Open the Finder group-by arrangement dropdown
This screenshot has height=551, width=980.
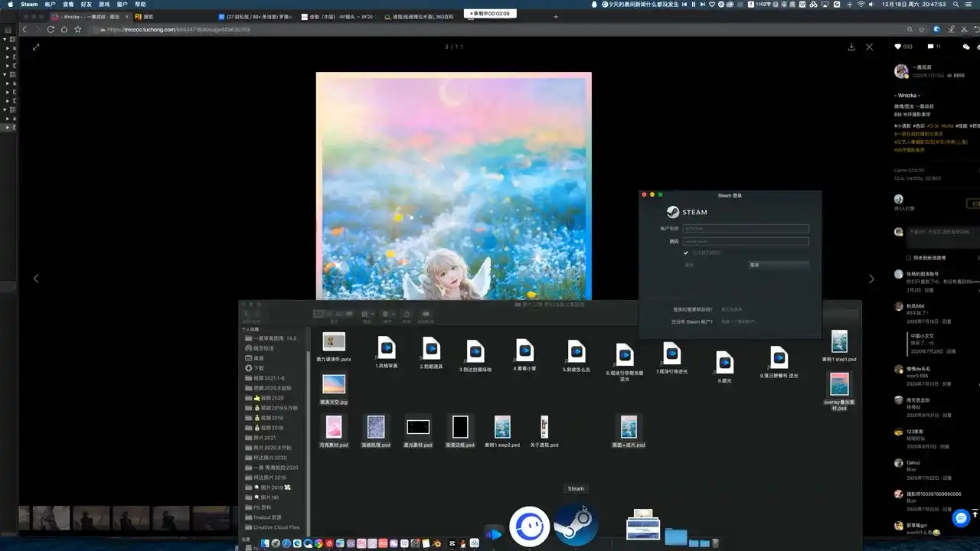(367, 314)
